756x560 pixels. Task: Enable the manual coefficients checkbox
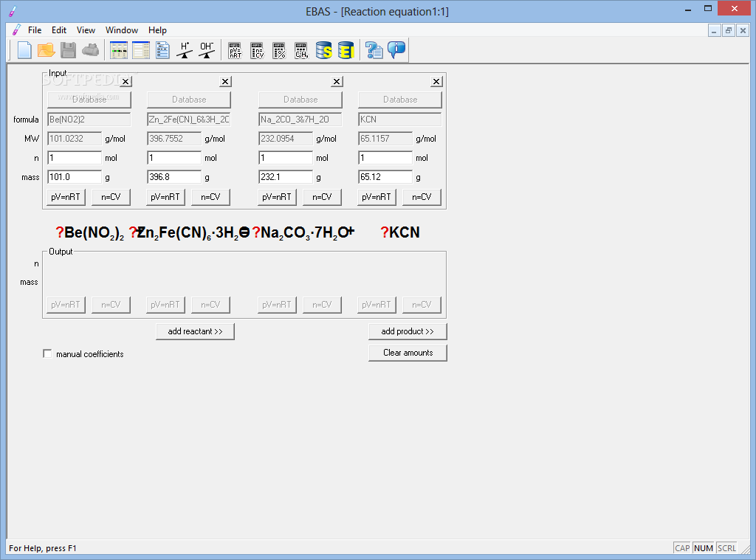click(x=47, y=353)
